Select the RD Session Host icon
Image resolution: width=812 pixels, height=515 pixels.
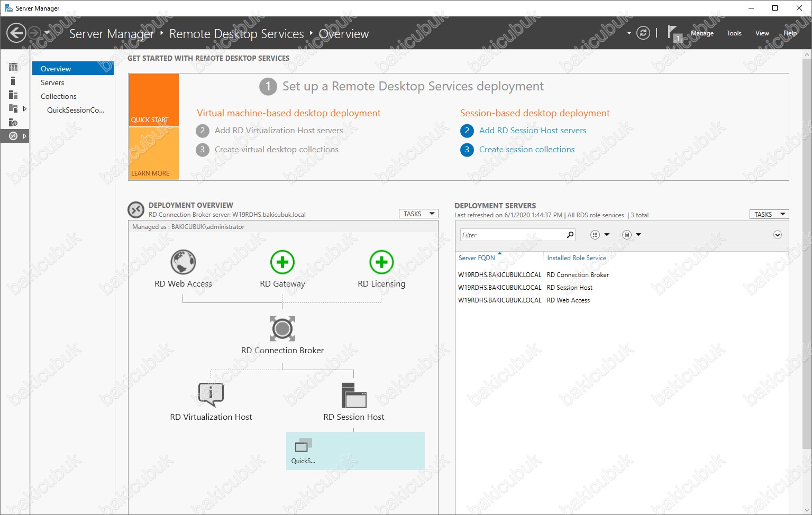pos(354,396)
